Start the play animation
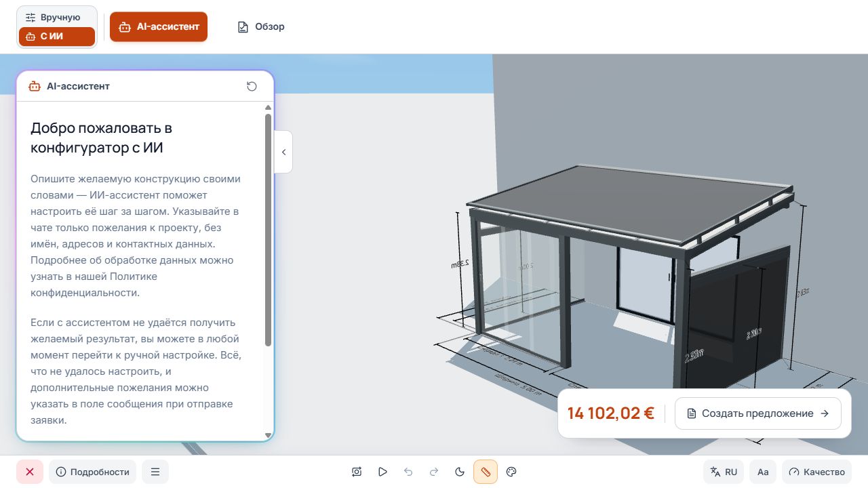This screenshot has height=488, width=868. pos(382,472)
